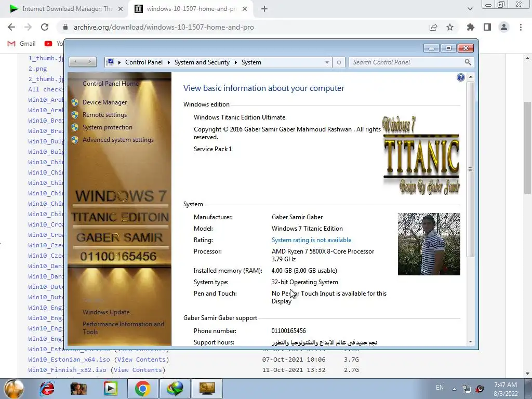Viewport: 532px width, 399px height.
Task: Open Device Manager from the sidebar
Action: pos(104,102)
